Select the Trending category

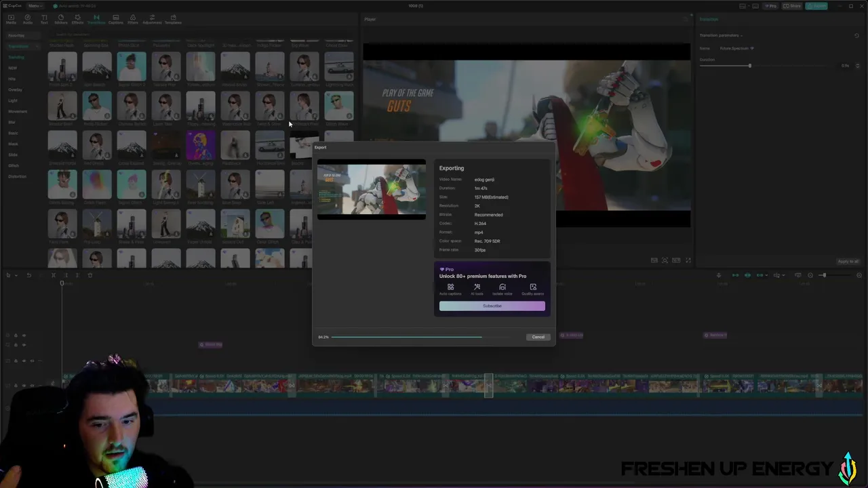16,57
